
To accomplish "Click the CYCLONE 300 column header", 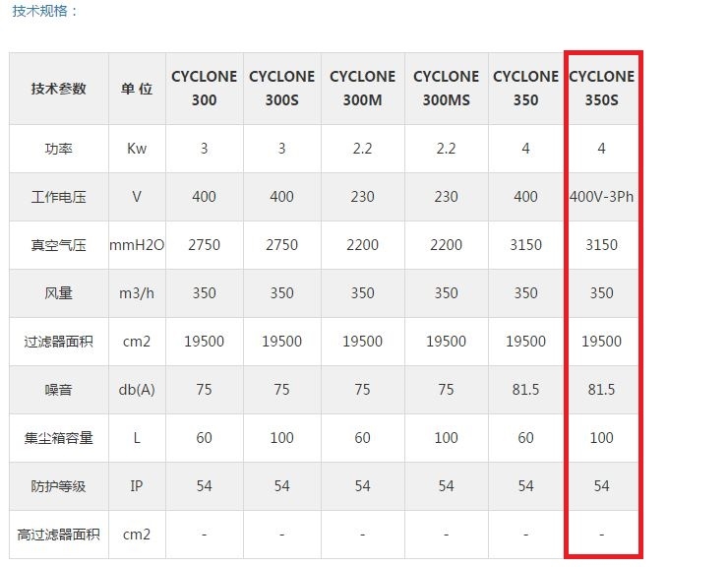I will [205, 89].
